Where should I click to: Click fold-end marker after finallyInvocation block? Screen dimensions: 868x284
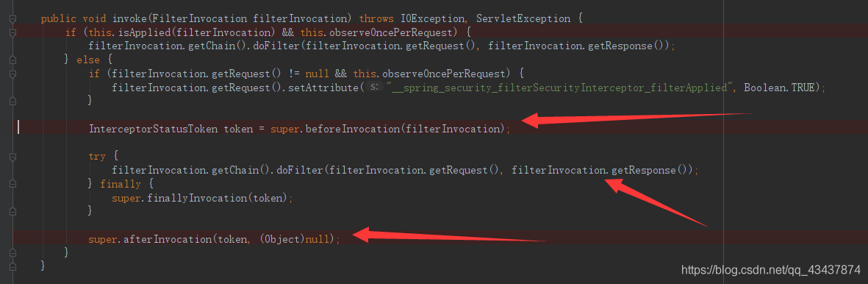[x=12, y=211]
